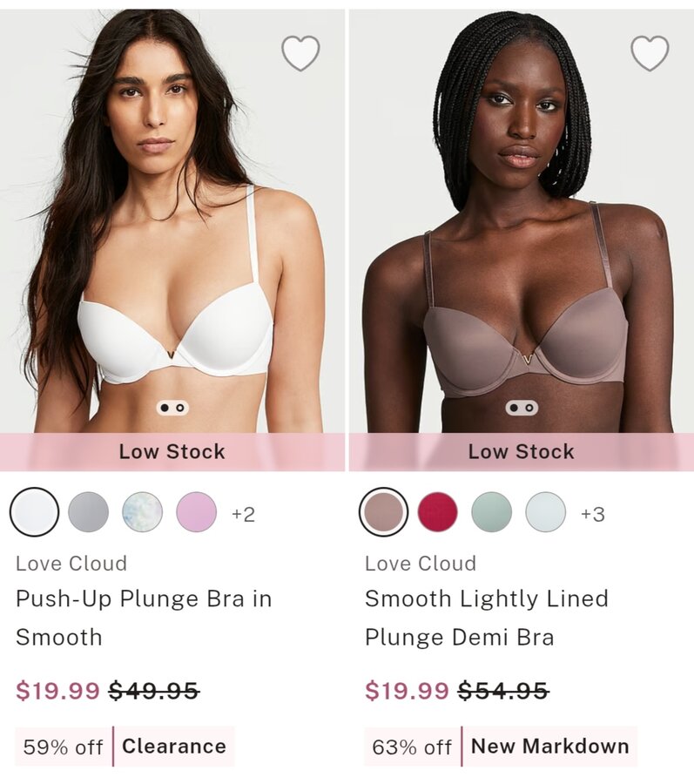
Task: Select white color swatch for Push-Up Plunge Bra
Action: click(35, 512)
